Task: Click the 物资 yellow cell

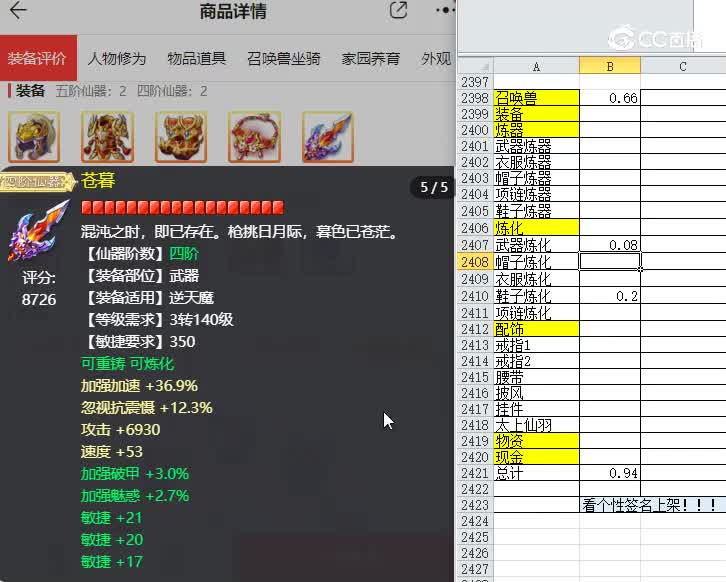Action: [537, 441]
